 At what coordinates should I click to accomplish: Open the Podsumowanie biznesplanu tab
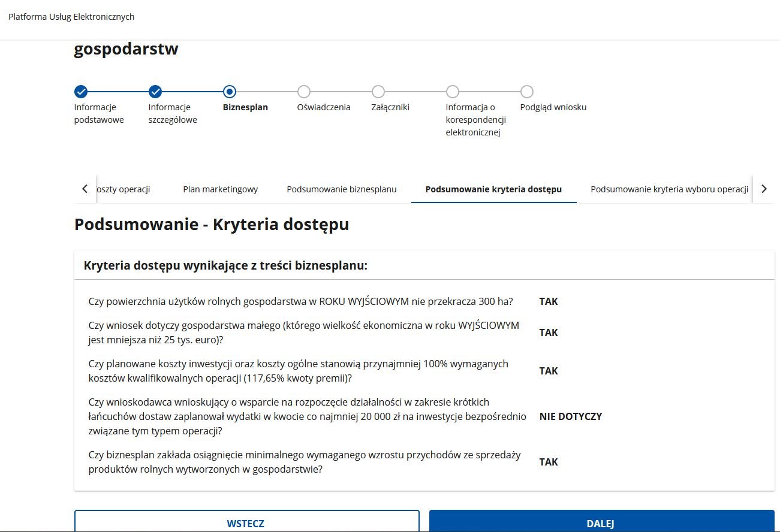[x=342, y=189]
